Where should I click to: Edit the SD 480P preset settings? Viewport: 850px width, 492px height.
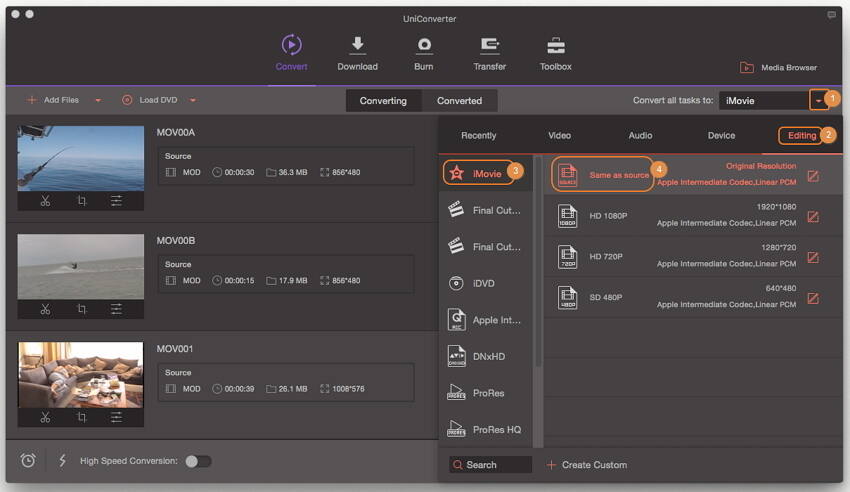click(813, 298)
